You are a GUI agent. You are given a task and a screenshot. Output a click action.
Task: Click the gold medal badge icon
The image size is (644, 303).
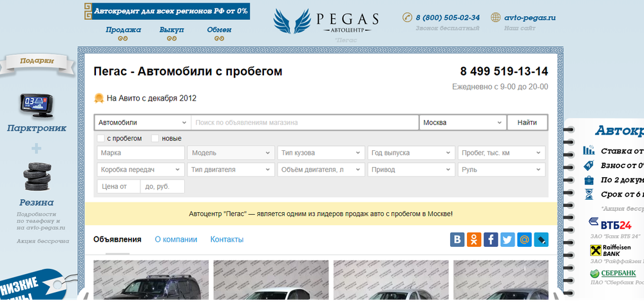pyautogui.click(x=99, y=98)
